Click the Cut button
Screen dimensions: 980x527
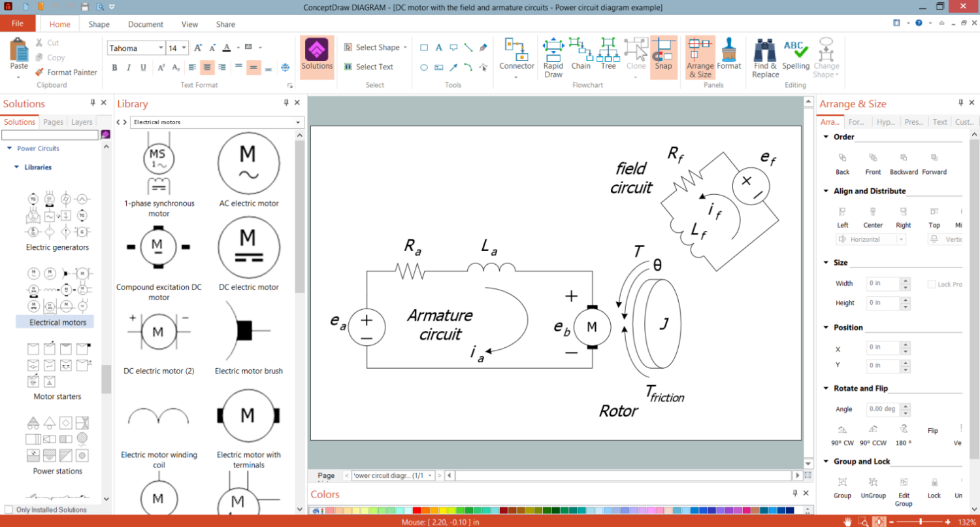46,43
